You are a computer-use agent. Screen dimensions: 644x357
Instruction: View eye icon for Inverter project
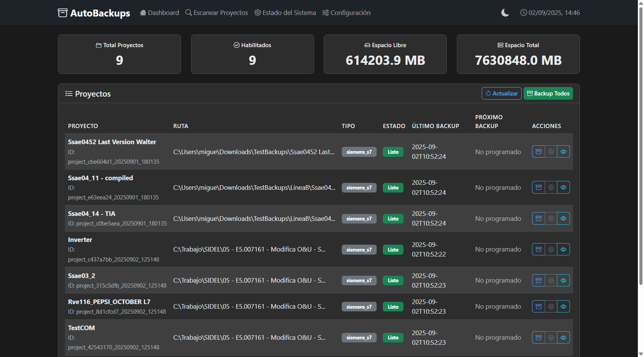click(x=563, y=249)
